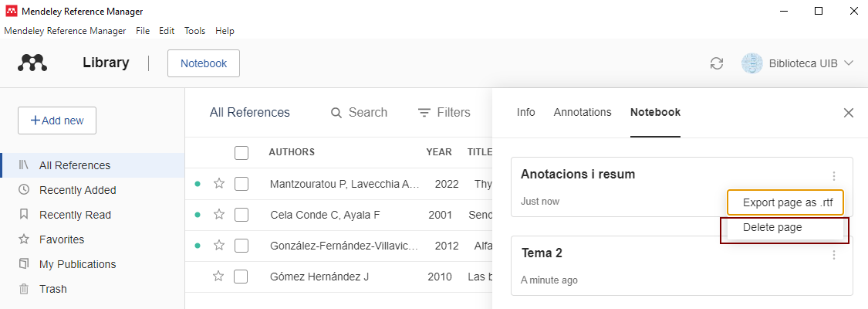Click the Filters icon

click(x=424, y=113)
